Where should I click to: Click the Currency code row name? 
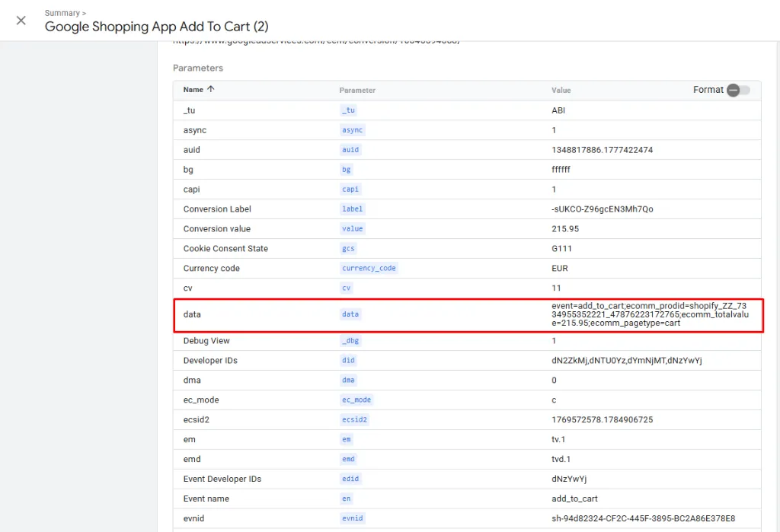click(212, 268)
